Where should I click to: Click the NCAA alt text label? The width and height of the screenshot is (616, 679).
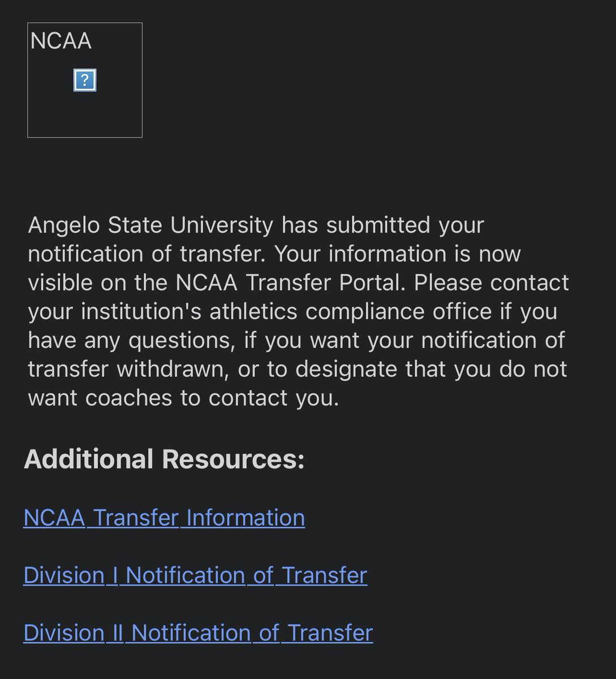[x=61, y=41]
